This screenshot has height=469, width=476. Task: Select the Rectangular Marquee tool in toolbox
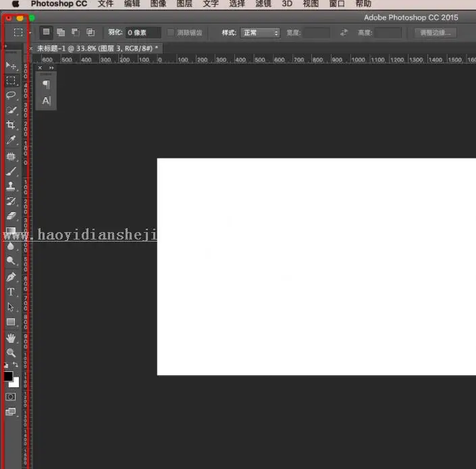[x=11, y=80]
